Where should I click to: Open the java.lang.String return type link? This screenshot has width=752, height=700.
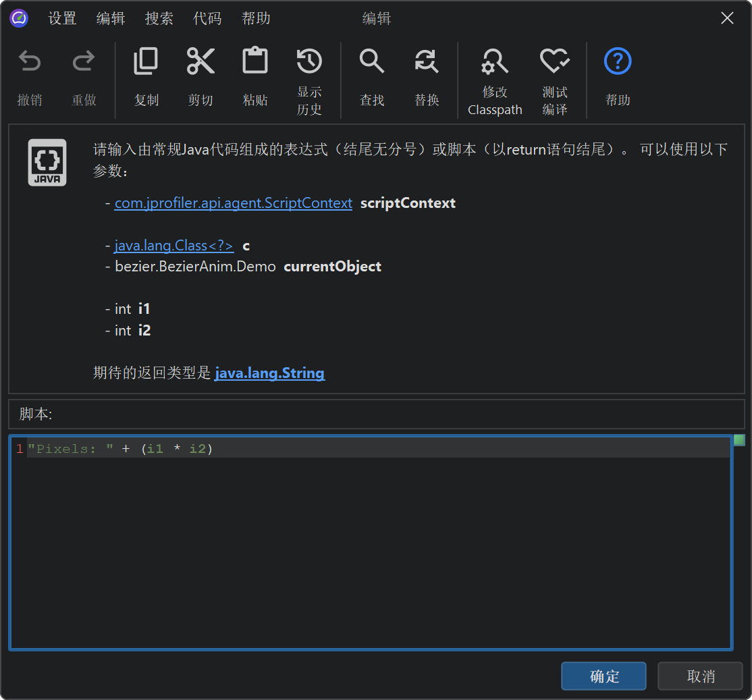point(269,373)
